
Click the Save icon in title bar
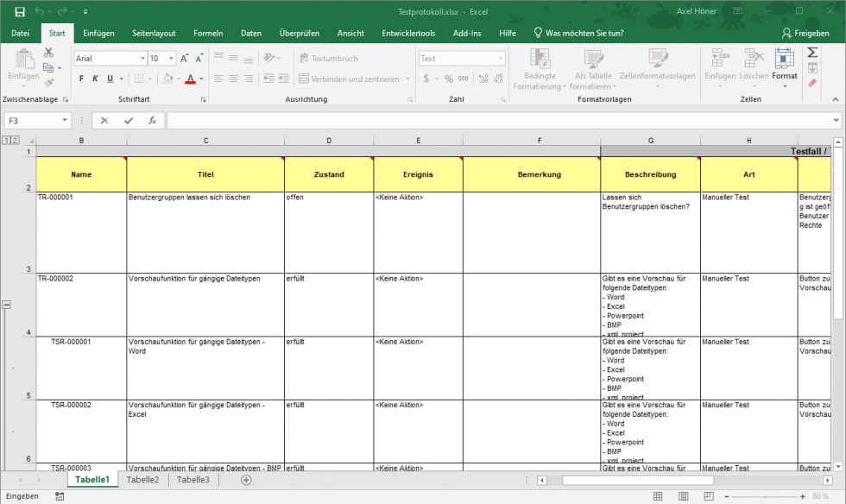tap(20, 12)
